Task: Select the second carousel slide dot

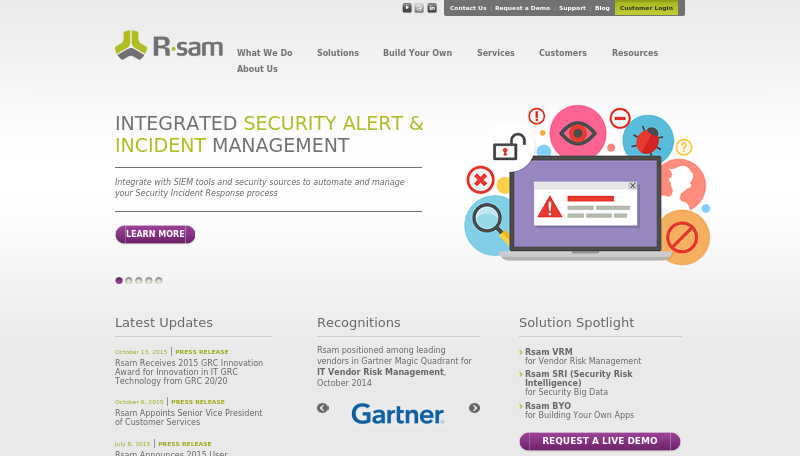Action: tap(129, 281)
